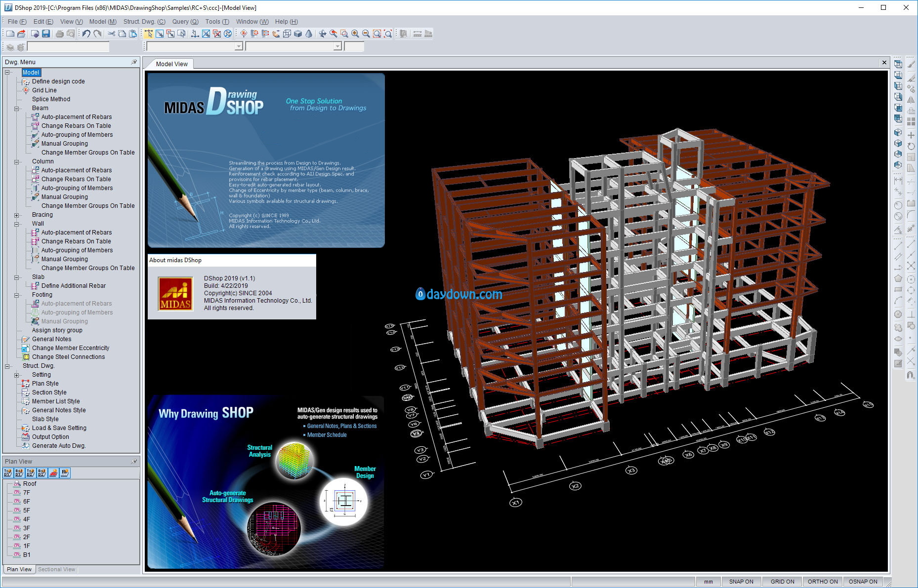Toggle GRID ON in status bar
The width and height of the screenshot is (918, 588).
point(783,582)
